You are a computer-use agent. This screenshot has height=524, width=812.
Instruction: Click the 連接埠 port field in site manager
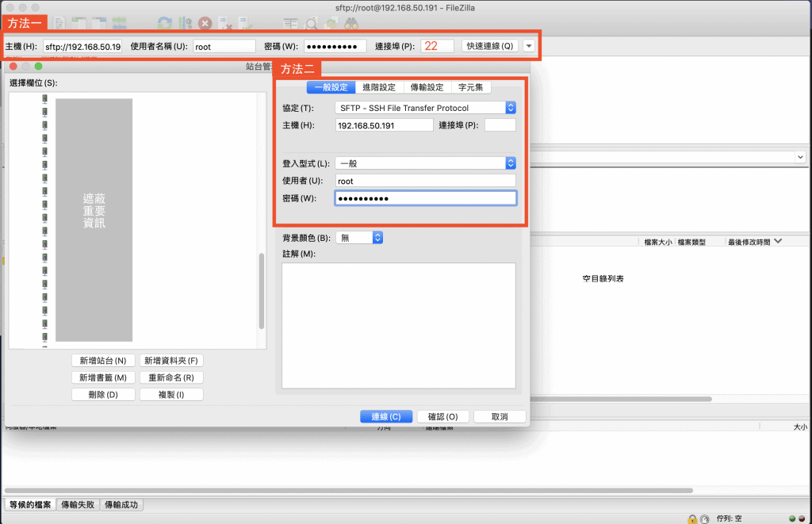coord(500,125)
